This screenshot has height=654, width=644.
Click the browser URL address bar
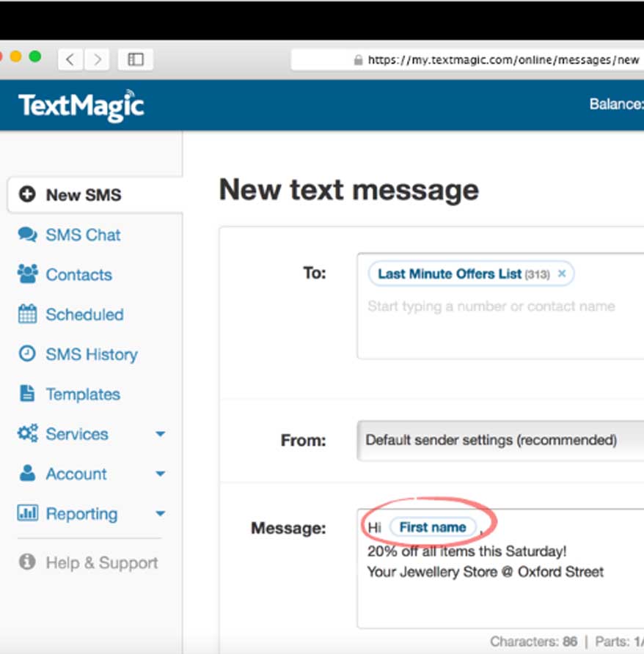click(x=499, y=60)
